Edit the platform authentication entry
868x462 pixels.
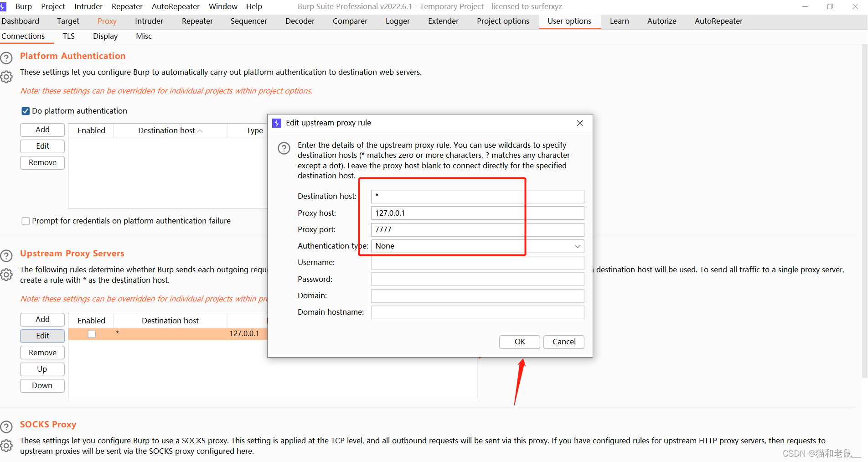pos(42,146)
